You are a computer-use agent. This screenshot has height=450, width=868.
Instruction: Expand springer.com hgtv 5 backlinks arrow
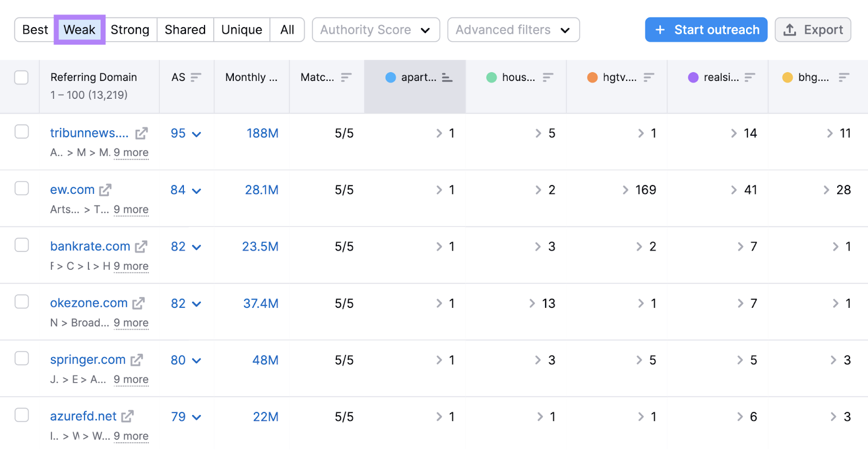[640, 360]
